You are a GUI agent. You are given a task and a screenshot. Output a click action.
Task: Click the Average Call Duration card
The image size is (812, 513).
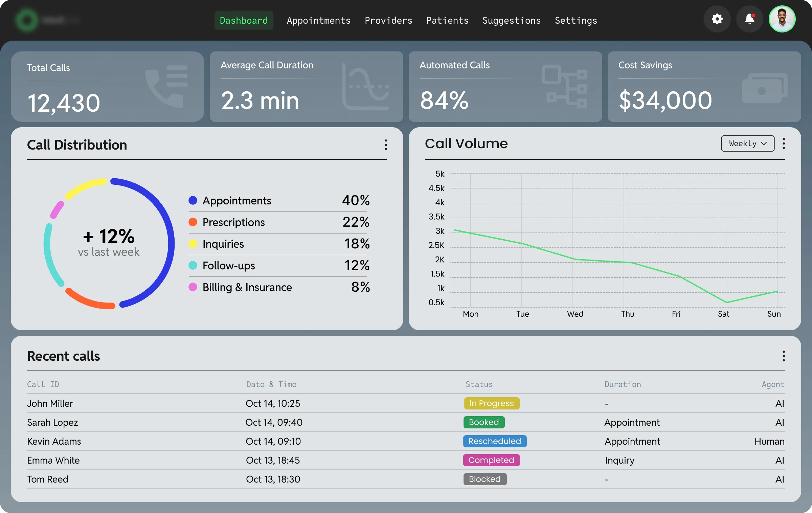click(x=306, y=87)
